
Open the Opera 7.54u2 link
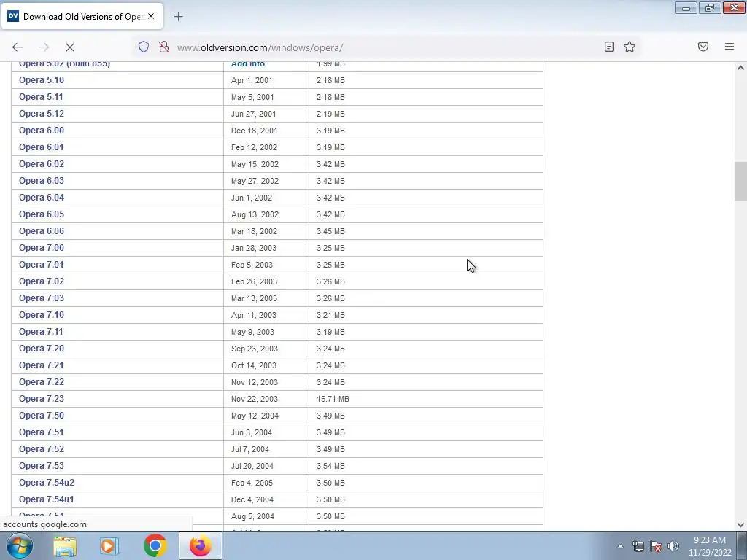[47, 483]
